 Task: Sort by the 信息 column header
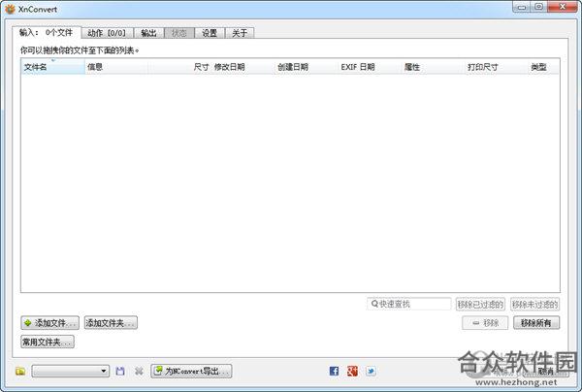coord(116,67)
